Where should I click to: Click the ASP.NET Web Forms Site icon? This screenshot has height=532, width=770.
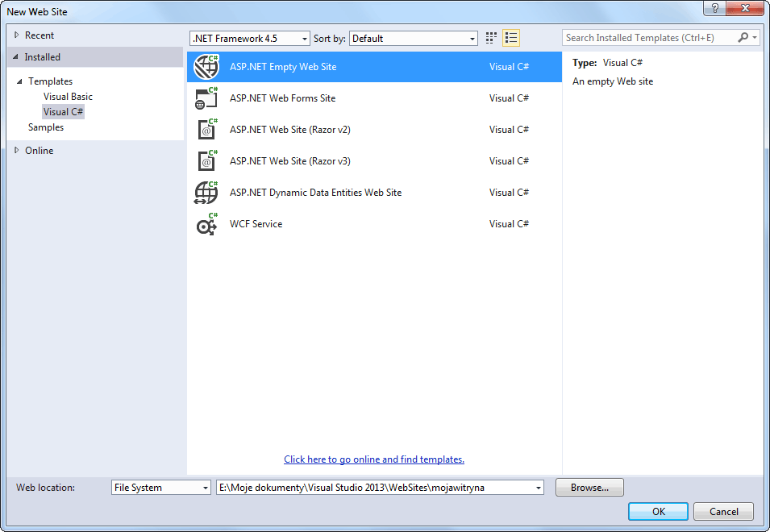206,98
